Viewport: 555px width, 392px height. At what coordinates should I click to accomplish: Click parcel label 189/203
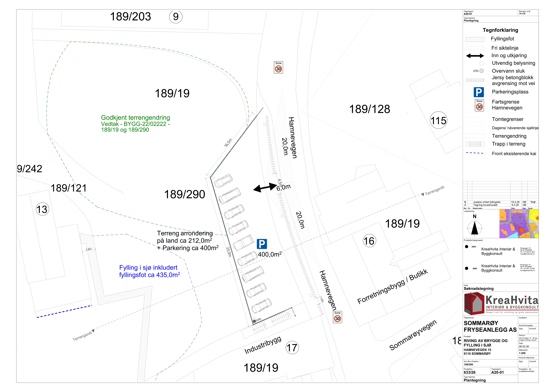[x=131, y=16]
